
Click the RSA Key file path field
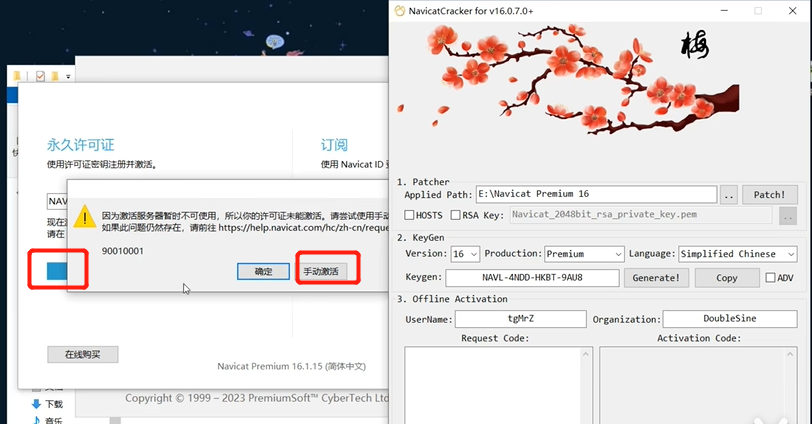click(641, 215)
